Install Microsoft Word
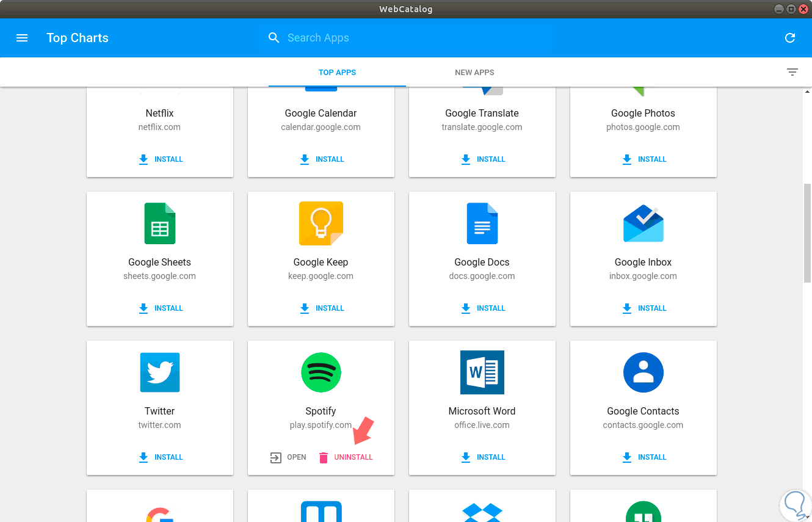 [x=483, y=457]
